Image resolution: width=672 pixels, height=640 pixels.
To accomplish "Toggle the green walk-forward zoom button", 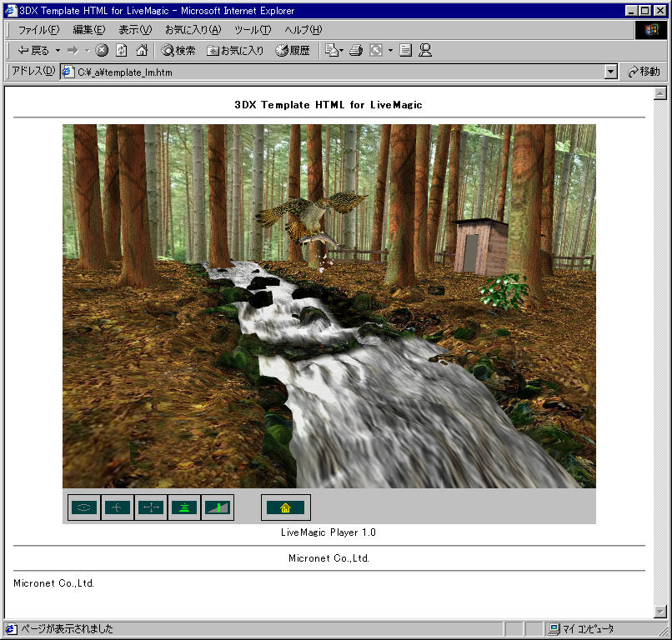I will pos(184,507).
